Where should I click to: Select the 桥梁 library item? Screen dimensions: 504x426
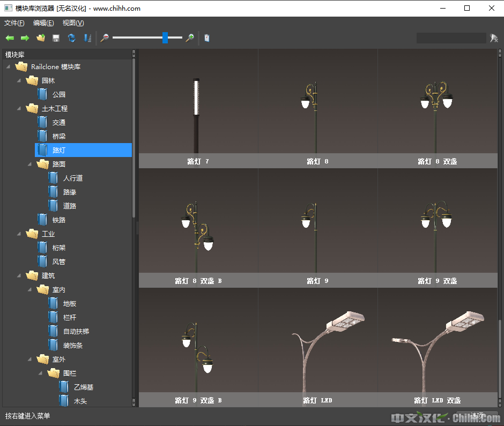(x=59, y=136)
